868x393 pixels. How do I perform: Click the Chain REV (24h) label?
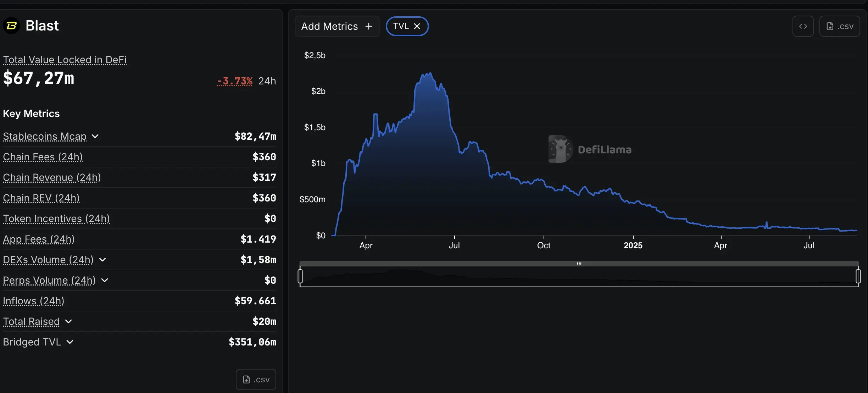coord(41,198)
